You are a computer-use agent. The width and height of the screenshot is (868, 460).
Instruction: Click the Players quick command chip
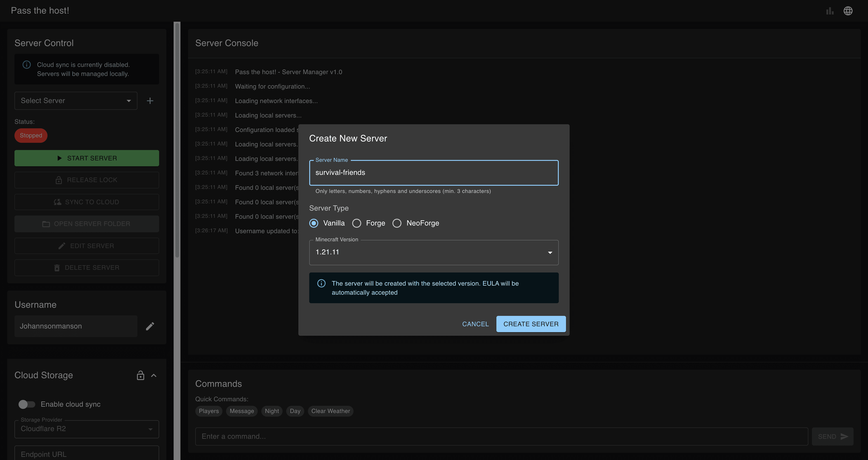209,411
